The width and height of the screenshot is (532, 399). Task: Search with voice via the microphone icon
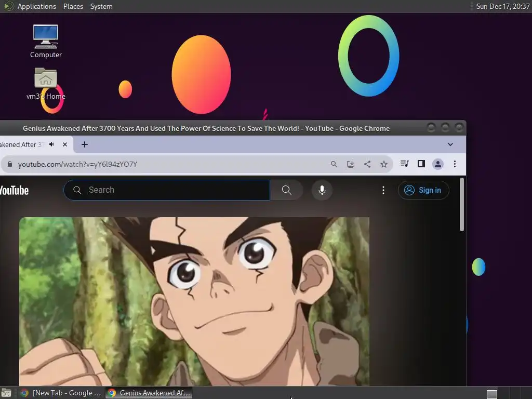pyautogui.click(x=322, y=190)
